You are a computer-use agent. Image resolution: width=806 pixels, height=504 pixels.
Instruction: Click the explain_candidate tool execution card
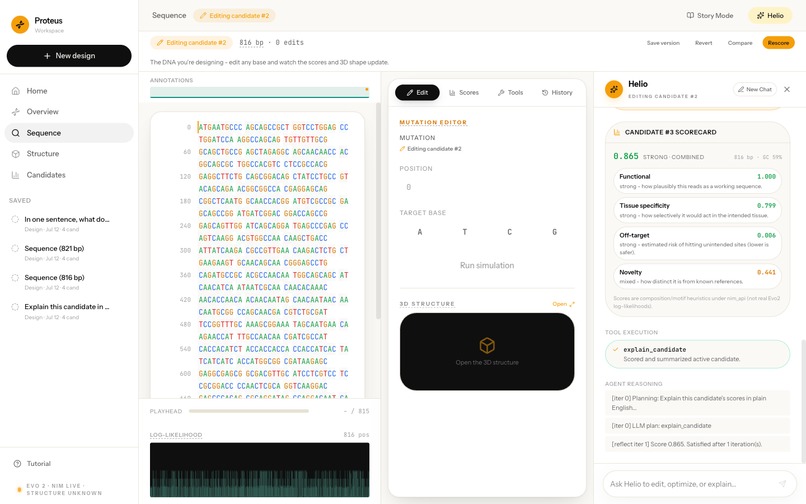point(697,354)
